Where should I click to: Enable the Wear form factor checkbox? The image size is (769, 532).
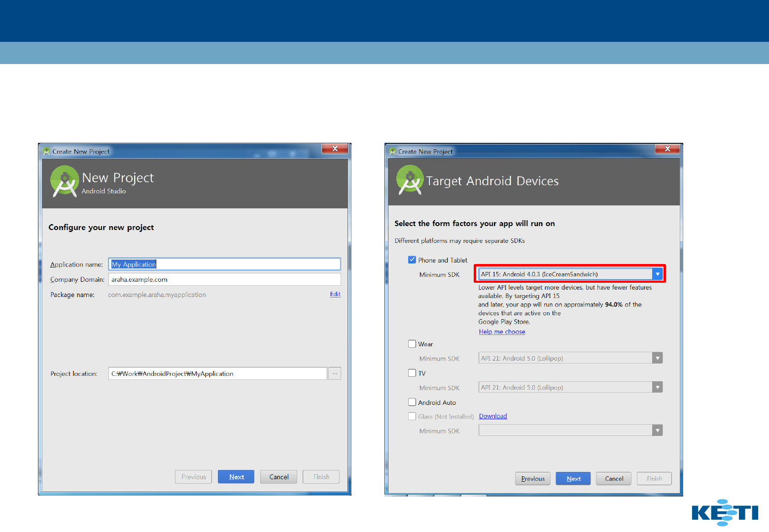(412, 344)
